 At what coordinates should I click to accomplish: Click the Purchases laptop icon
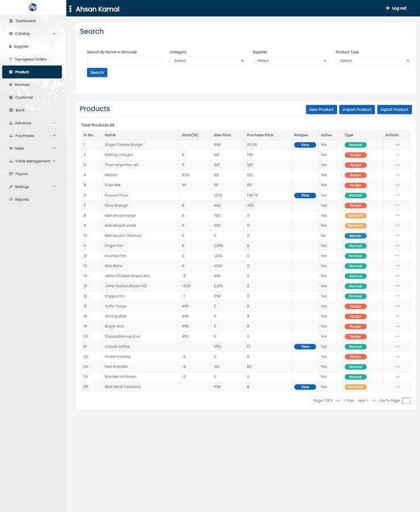(x=11, y=135)
